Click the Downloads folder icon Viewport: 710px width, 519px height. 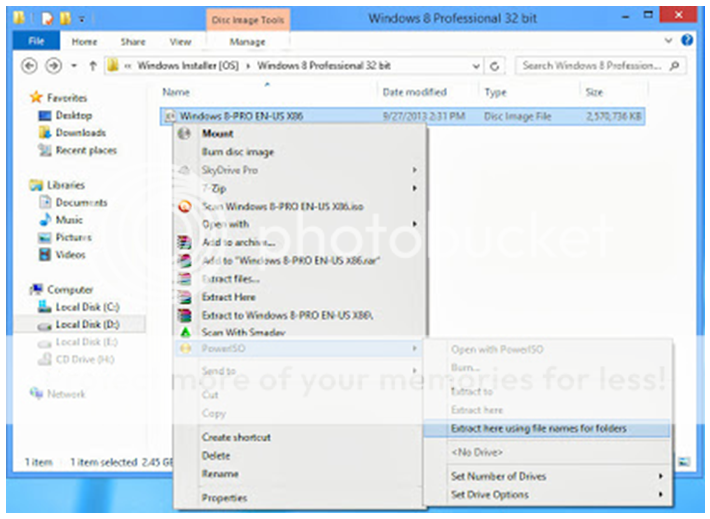coord(45,132)
